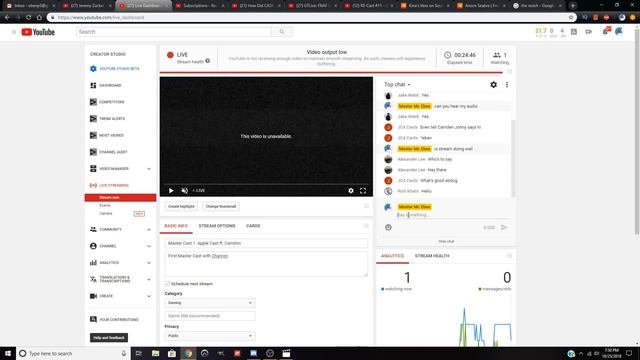The width and height of the screenshot is (640, 360).
Task: Click the video player progress bar
Action: point(266,184)
